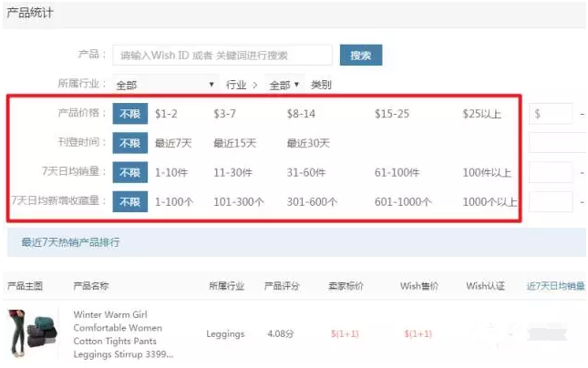Select 不限 for 7天日均销量

point(130,172)
